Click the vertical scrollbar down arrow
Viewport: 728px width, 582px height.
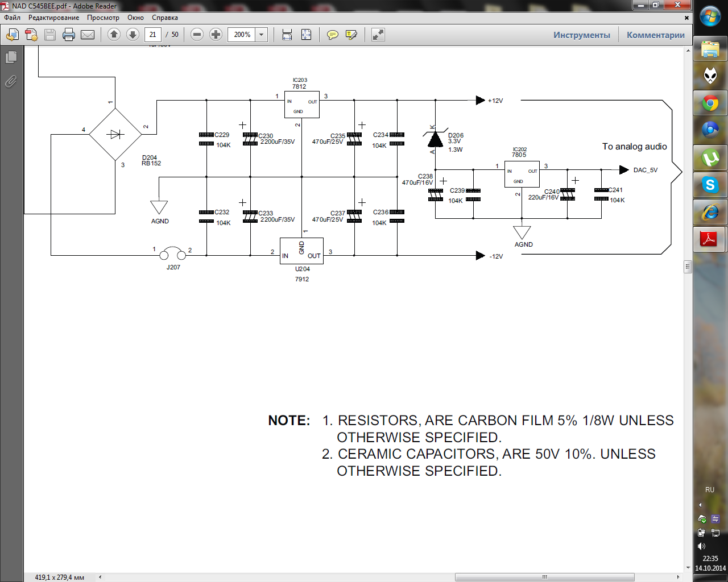tap(688, 567)
